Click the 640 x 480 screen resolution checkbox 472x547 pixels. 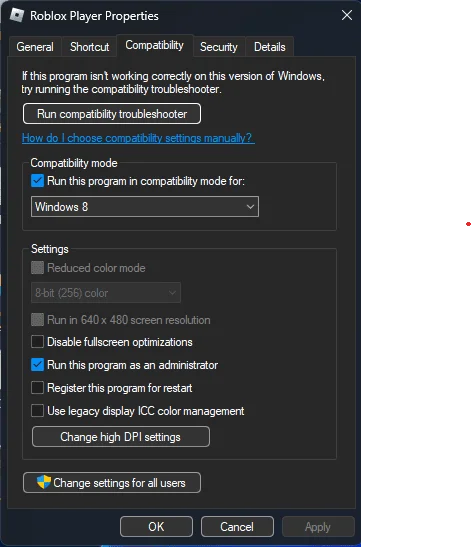37,320
